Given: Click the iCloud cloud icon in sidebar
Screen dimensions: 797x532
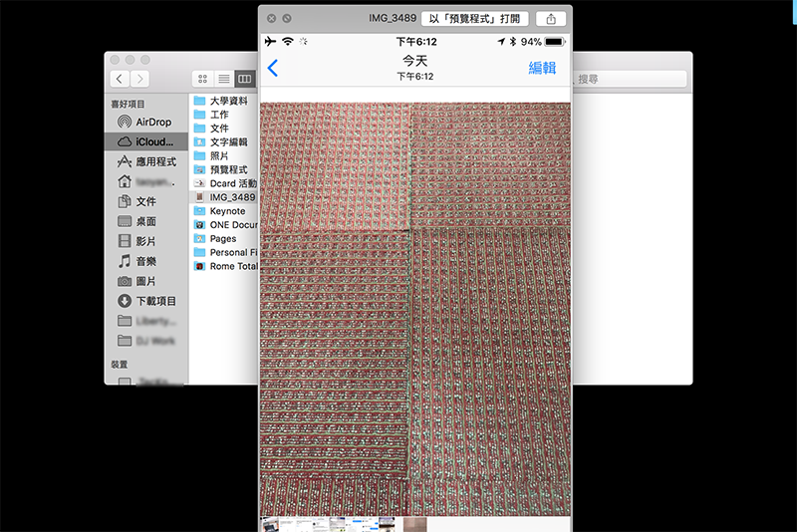Looking at the screenshot, I should pyautogui.click(x=125, y=141).
